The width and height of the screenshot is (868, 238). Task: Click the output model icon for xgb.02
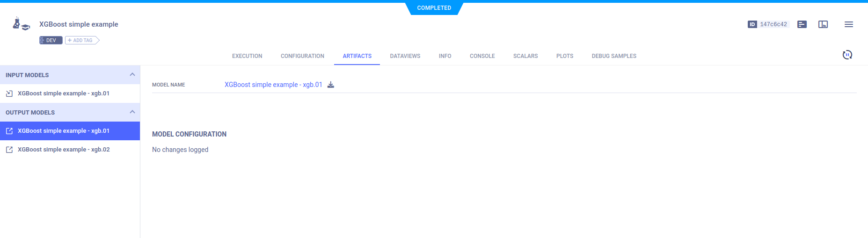[9, 150]
